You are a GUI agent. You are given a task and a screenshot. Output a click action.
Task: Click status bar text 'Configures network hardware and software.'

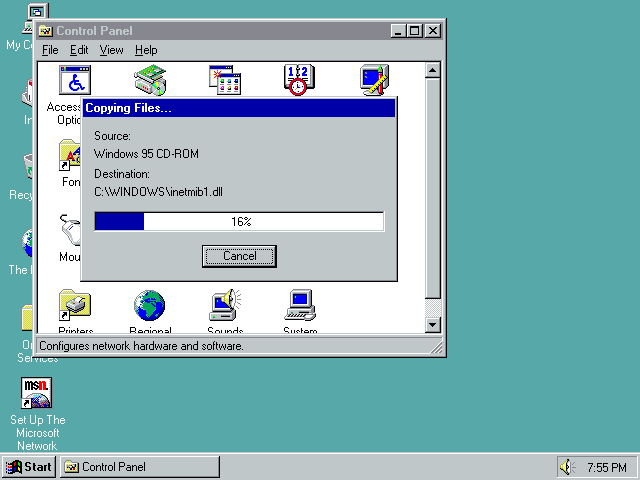point(141,346)
